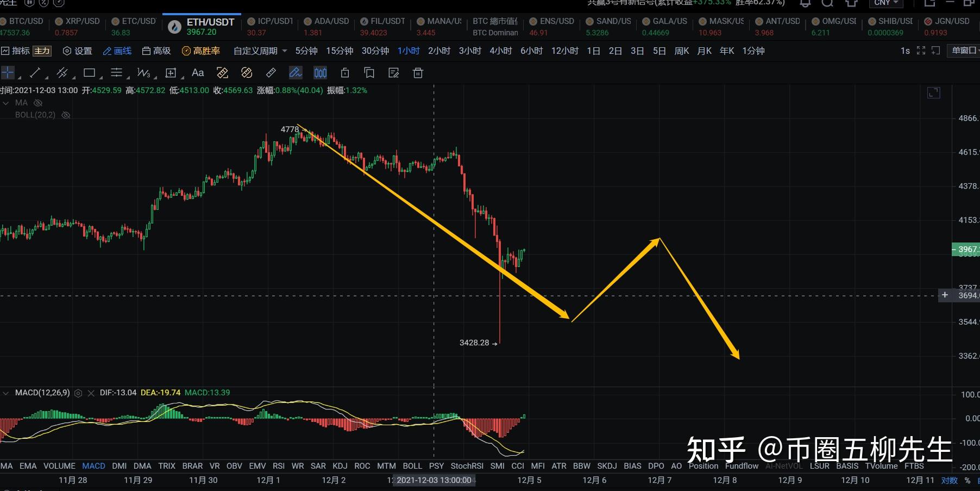Viewport: 980px width, 491px height.
Task: Switch timeframe to 30分钟
Action: (x=375, y=51)
